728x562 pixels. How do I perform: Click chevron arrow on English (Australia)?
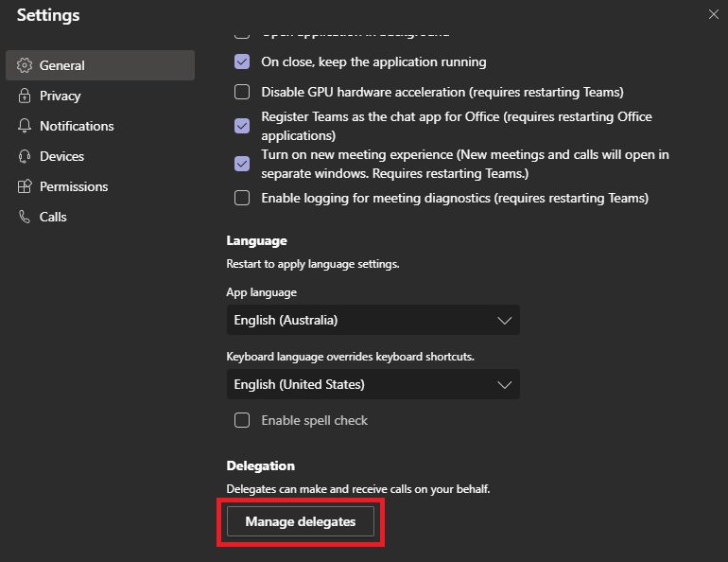click(504, 320)
